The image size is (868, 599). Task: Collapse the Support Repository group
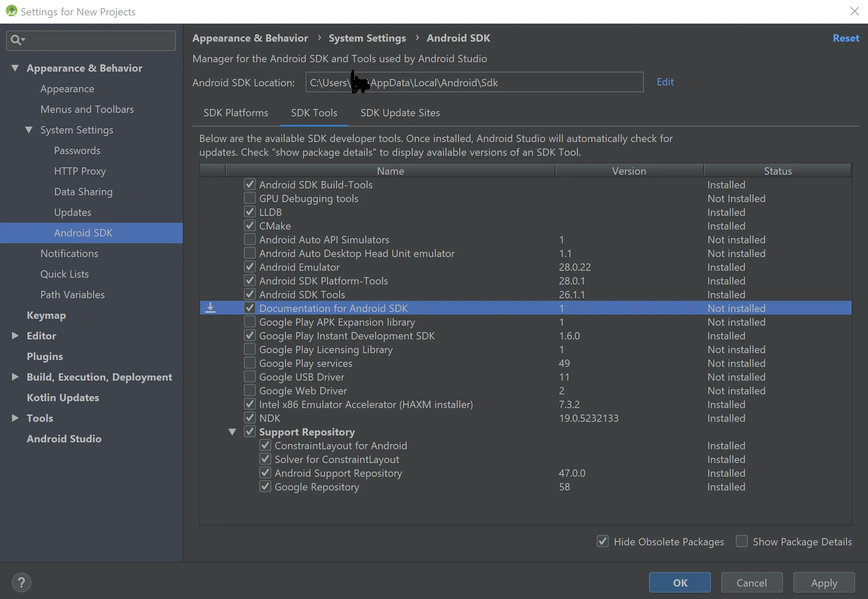click(232, 432)
